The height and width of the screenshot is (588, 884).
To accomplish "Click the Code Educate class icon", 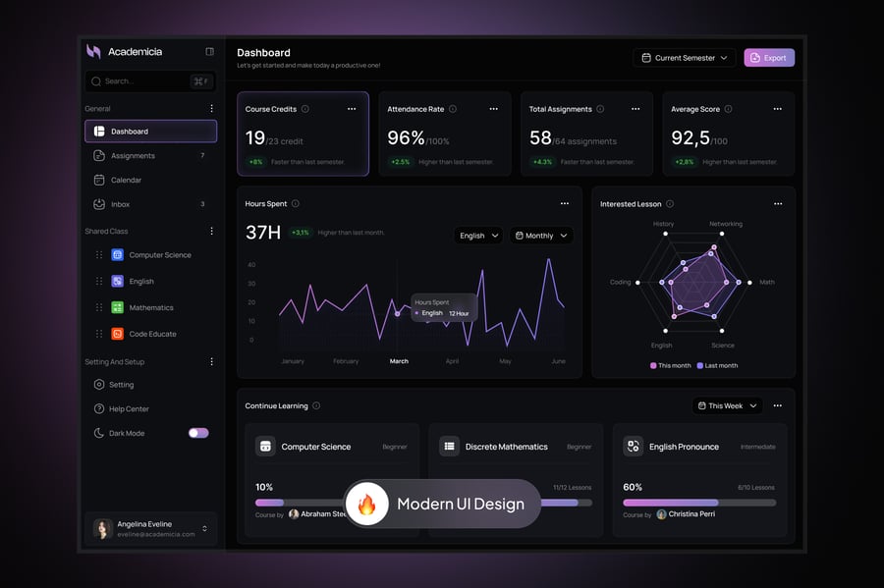I will [117, 334].
